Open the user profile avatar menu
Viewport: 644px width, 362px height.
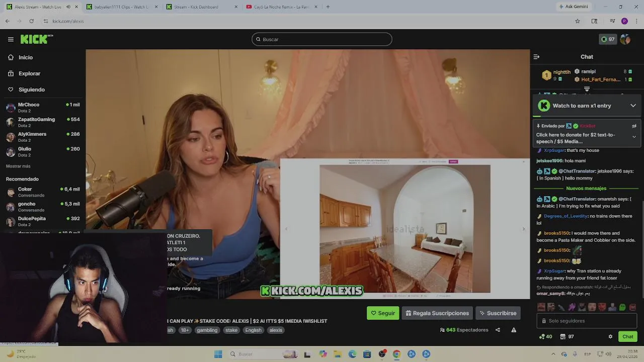point(625,39)
